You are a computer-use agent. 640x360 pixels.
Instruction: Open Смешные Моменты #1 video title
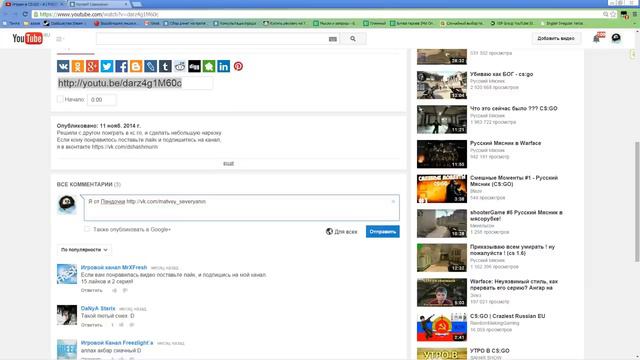pyautogui.click(x=514, y=181)
